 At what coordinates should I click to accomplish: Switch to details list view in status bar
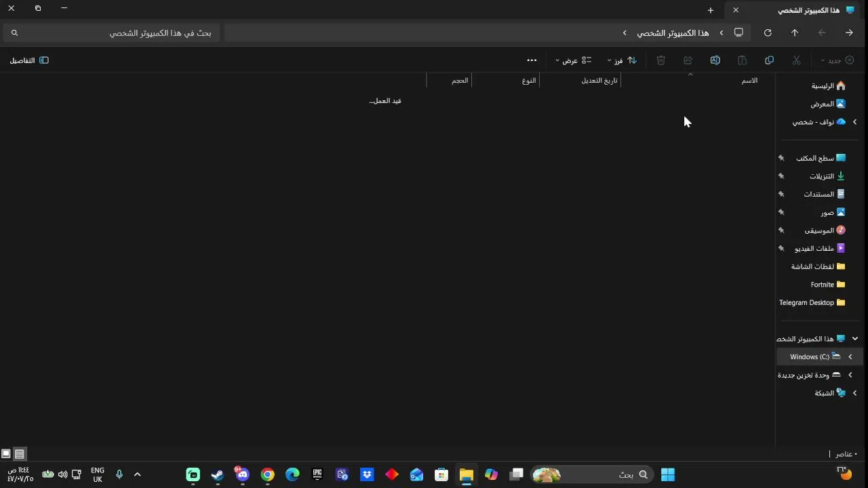click(x=19, y=454)
